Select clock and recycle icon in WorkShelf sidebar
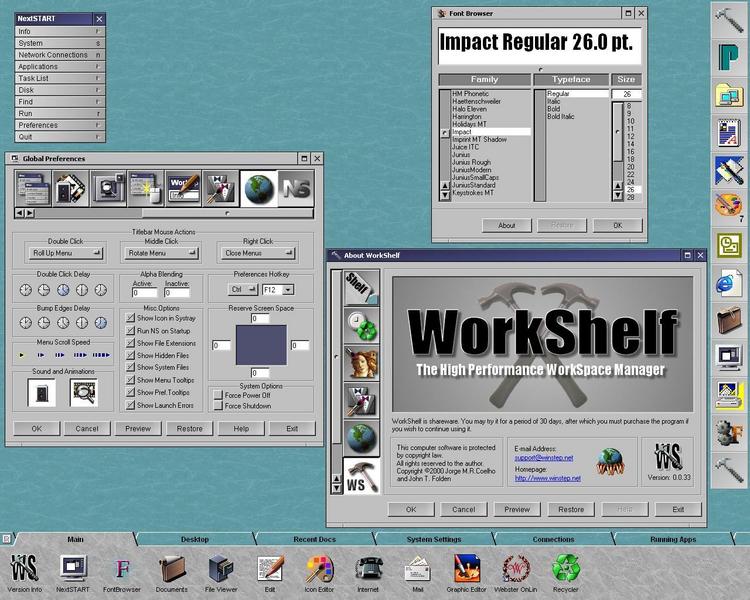This screenshot has height=600, width=750. tap(362, 325)
